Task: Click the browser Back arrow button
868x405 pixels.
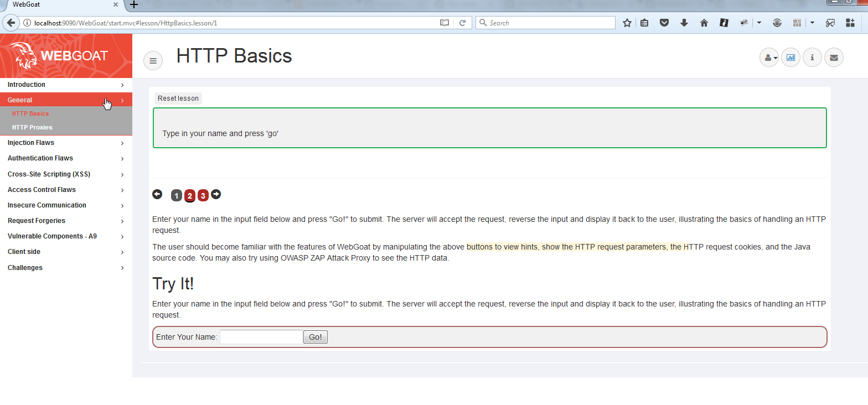Action: (x=11, y=23)
